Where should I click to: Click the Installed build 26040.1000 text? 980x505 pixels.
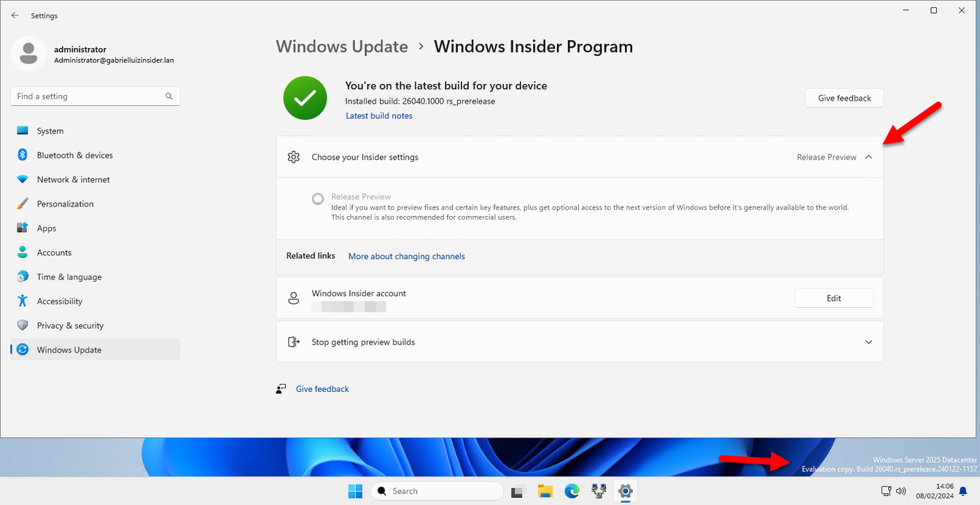coord(420,101)
